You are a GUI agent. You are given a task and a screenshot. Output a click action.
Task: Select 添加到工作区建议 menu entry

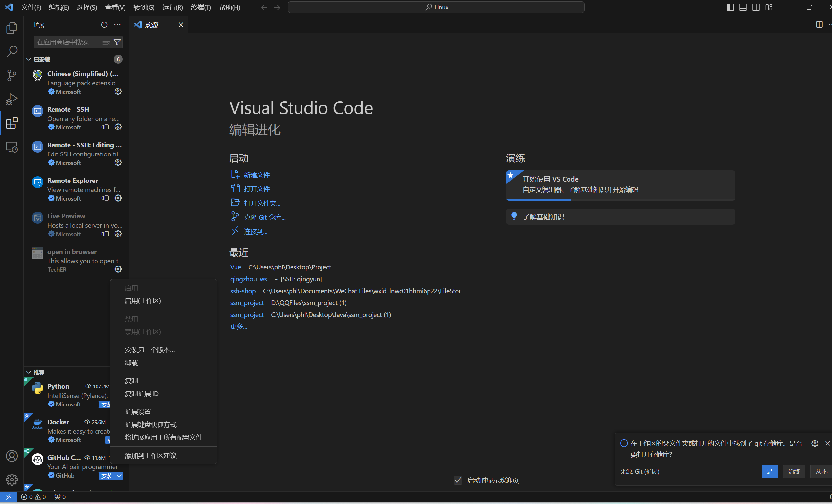point(164,455)
